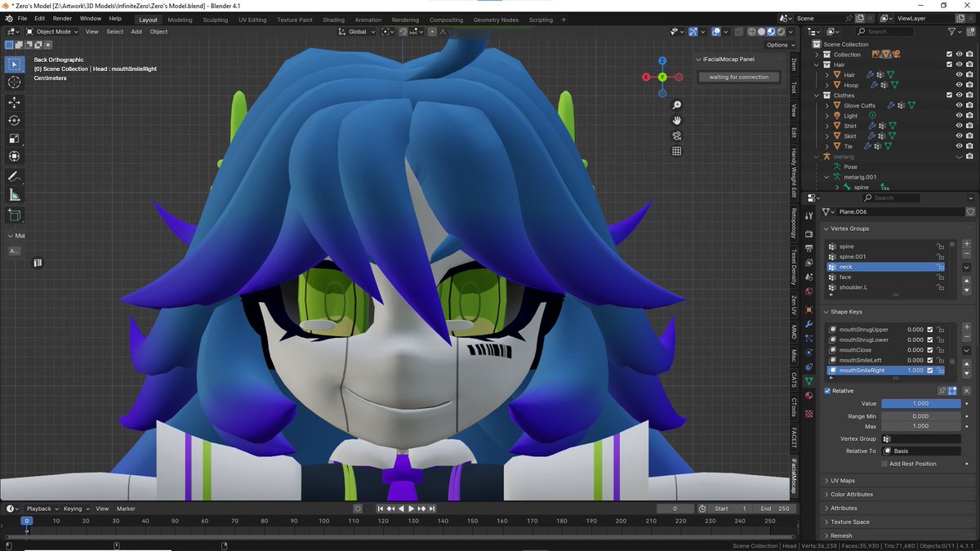Viewport: 980px width, 551px height.
Task: Adjust the shape key Value slider
Action: [920, 403]
